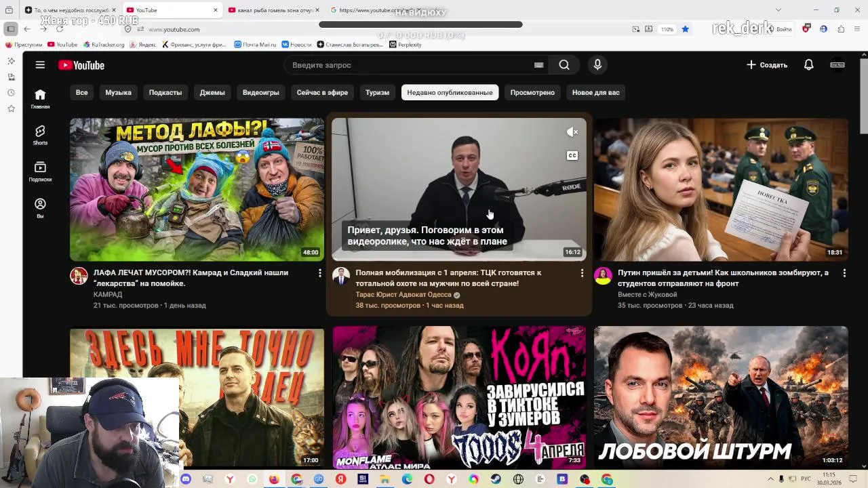Toggle subtitles CC on the preview
Image resolution: width=868 pixels, height=488 pixels.
(572, 156)
